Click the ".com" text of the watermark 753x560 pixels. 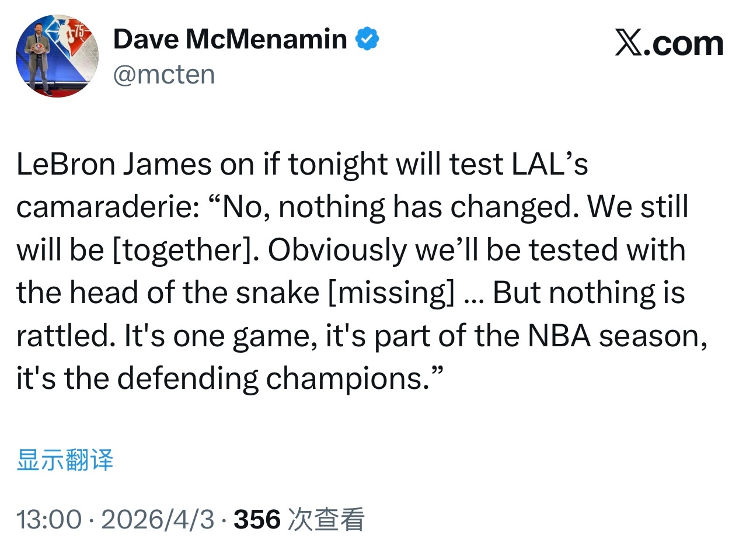(x=683, y=44)
